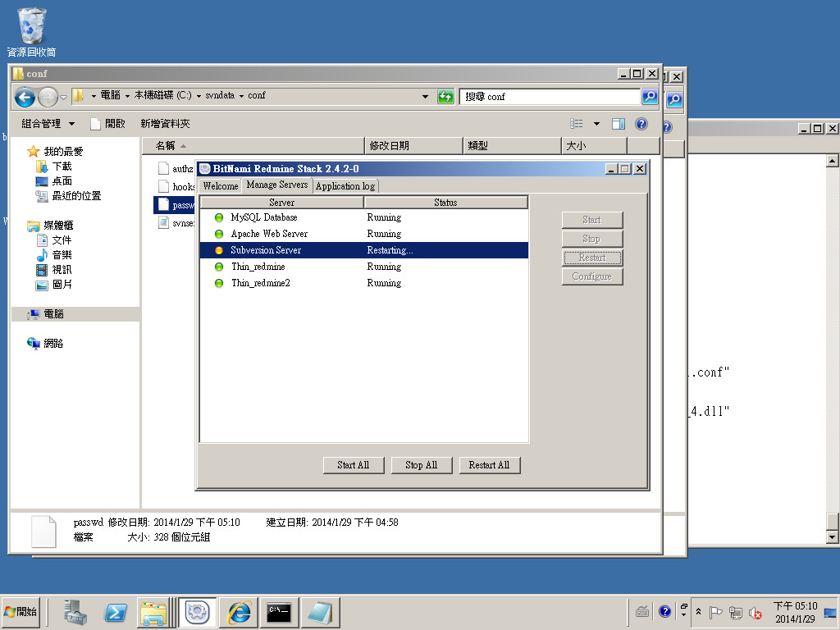Click 新增資料夾 (New folder) in toolbar
Screen dimensions: 840x630
[165, 124]
